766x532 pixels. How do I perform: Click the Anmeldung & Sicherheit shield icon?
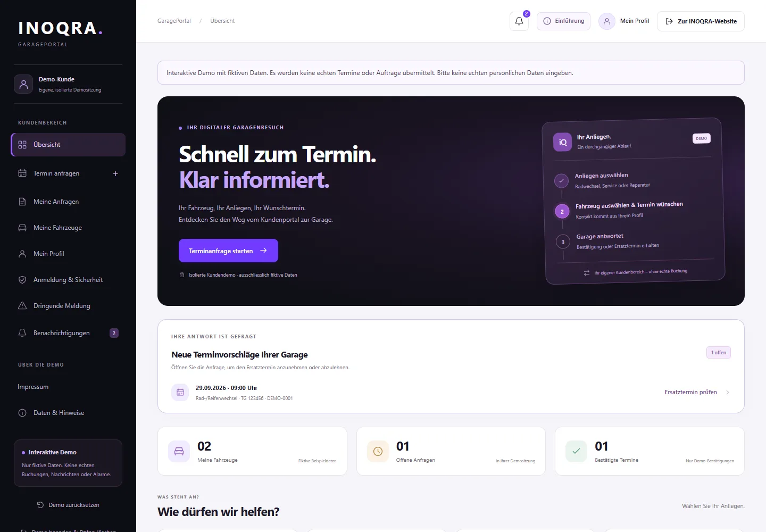pyautogui.click(x=22, y=280)
